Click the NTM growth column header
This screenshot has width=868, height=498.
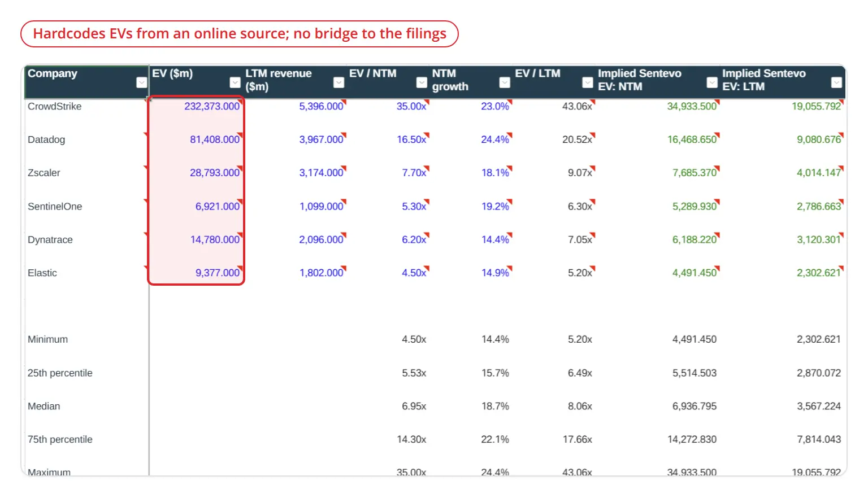point(450,80)
